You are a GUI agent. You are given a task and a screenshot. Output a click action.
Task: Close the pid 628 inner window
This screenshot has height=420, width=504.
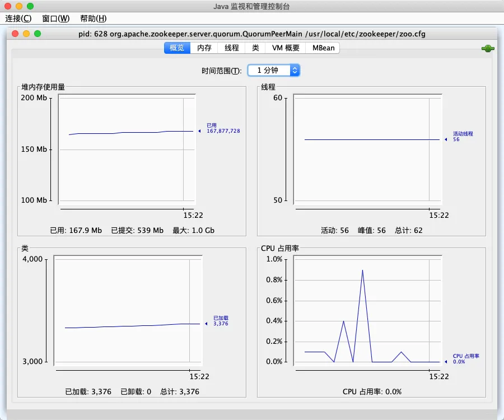15,34
